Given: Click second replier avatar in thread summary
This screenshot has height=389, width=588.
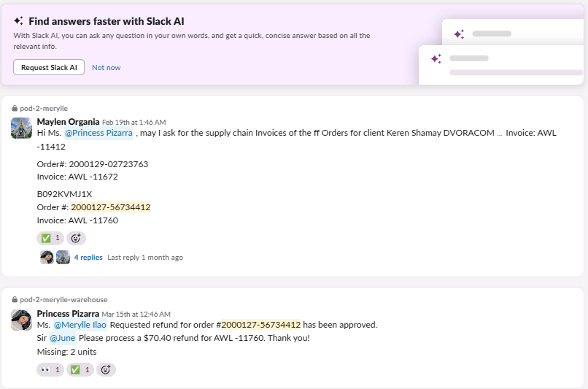Looking at the screenshot, I should pos(63,257).
